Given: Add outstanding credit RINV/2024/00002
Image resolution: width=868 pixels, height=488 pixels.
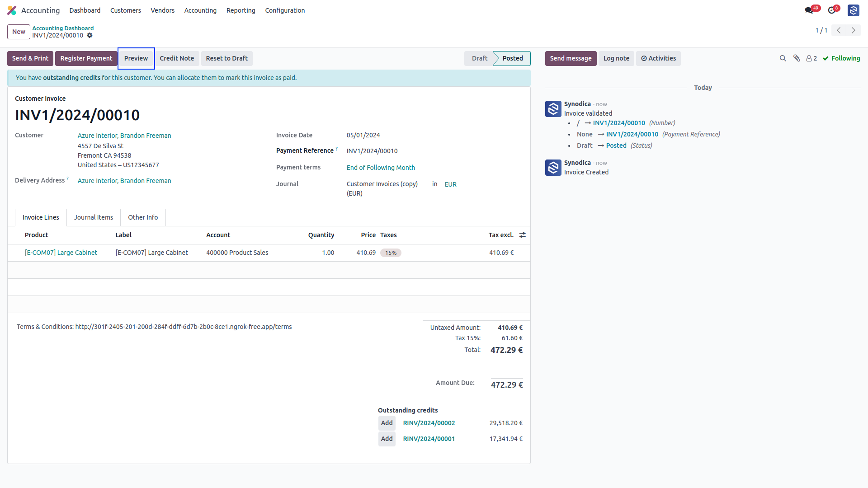Looking at the screenshot, I should [x=387, y=423].
